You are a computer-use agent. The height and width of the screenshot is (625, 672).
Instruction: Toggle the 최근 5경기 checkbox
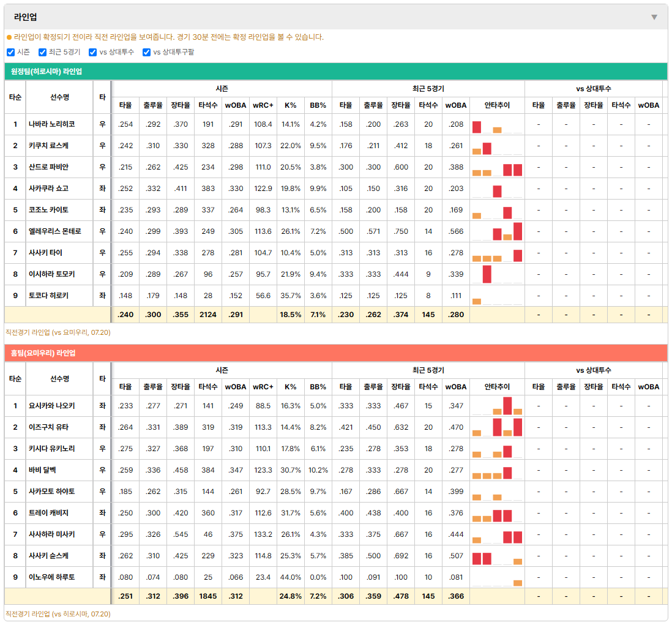click(42, 52)
